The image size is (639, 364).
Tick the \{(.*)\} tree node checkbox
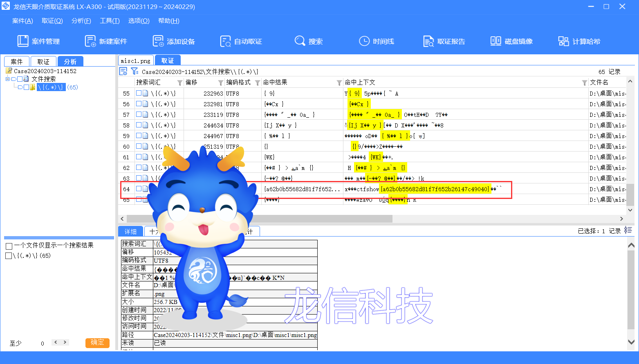tap(26, 87)
